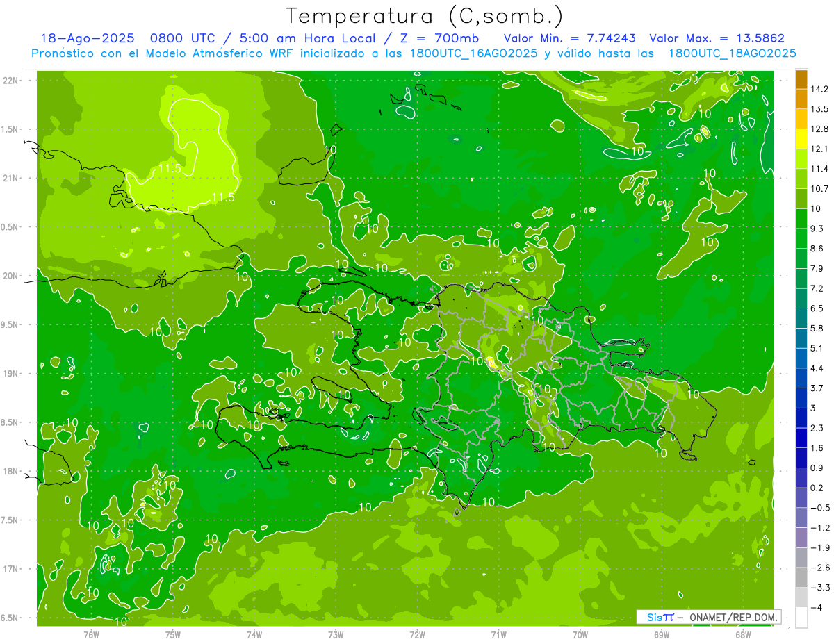Click the 6.5 value on the color scale
The image size is (834, 644).
coord(817,308)
